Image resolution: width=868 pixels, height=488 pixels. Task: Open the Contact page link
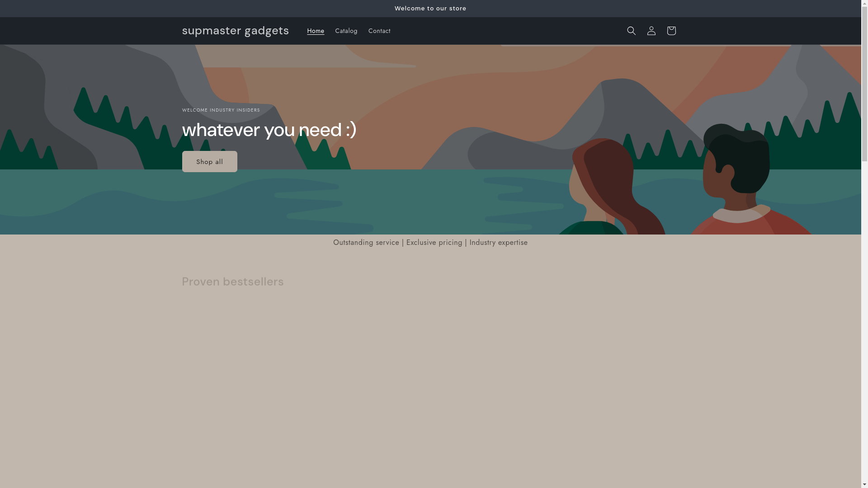(x=379, y=31)
